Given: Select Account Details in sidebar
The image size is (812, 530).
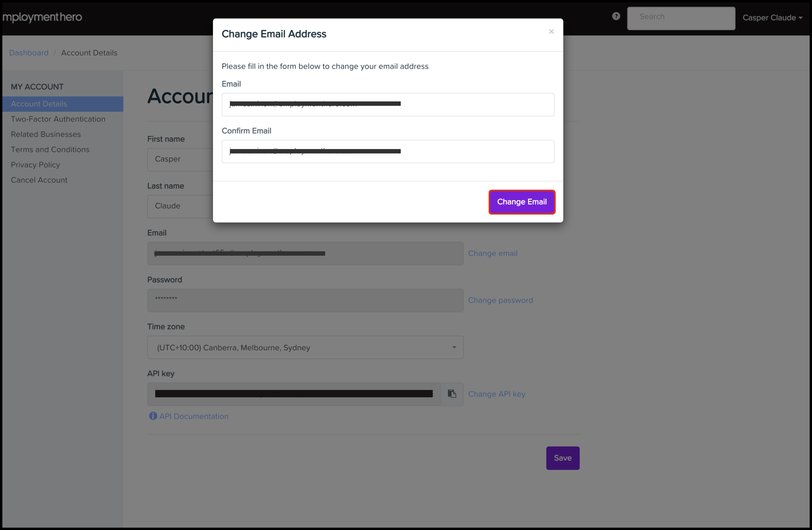Looking at the screenshot, I should (x=39, y=104).
